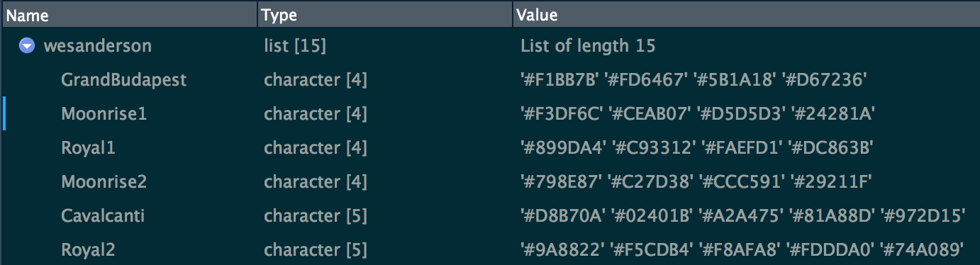Click the 'list [15]' type cell
This screenshot has width=980, height=265.
pos(295,47)
